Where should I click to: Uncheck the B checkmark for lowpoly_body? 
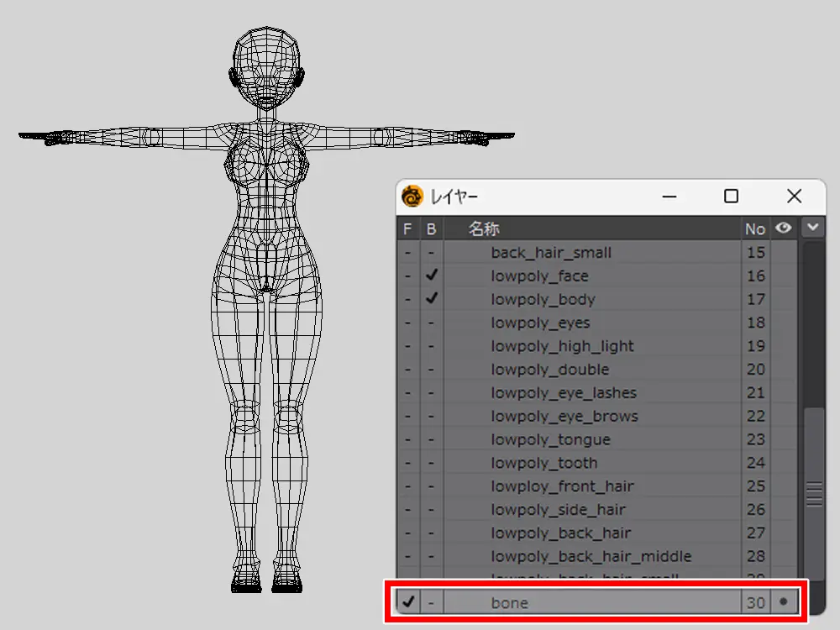pyautogui.click(x=432, y=299)
